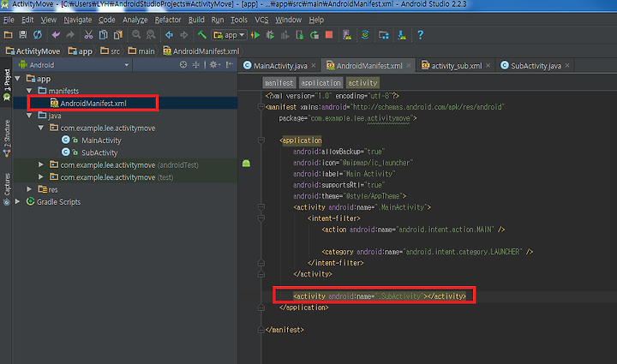This screenshot has height=364, width=617.
Task: Expand the (test) package arrow
Action: point(41,177)
